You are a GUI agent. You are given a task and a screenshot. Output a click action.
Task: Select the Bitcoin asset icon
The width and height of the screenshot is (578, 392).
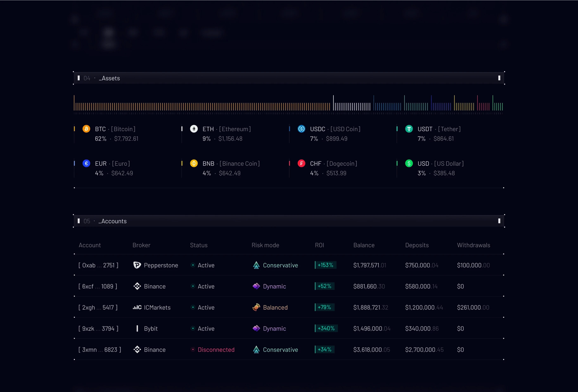(x=86, y=129)
